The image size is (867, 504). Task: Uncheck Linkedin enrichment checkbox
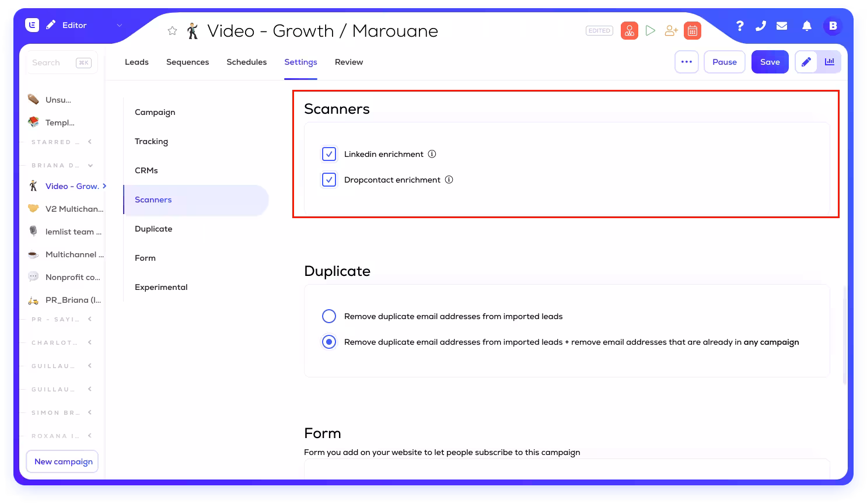click(329, 154)
